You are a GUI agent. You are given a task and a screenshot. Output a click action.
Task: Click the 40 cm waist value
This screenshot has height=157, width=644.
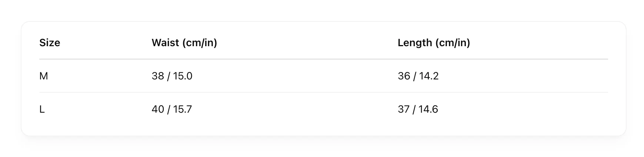coord(158,109)
